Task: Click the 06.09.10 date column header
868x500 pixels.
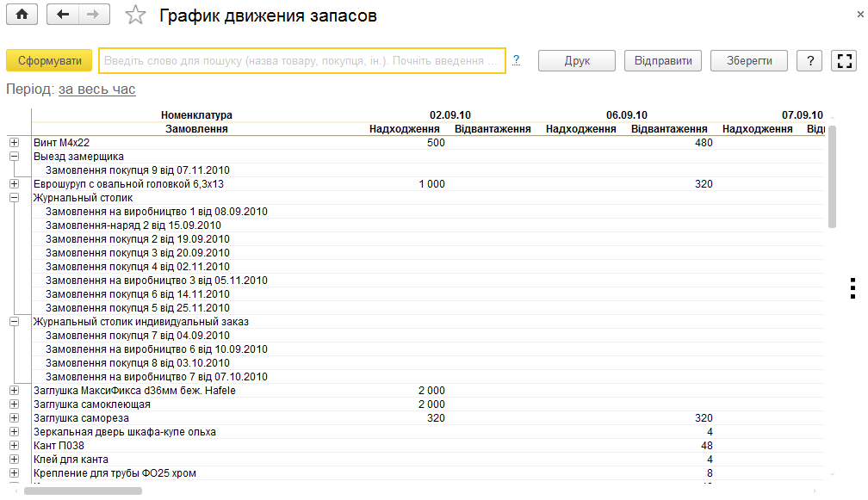Action: 627,115
